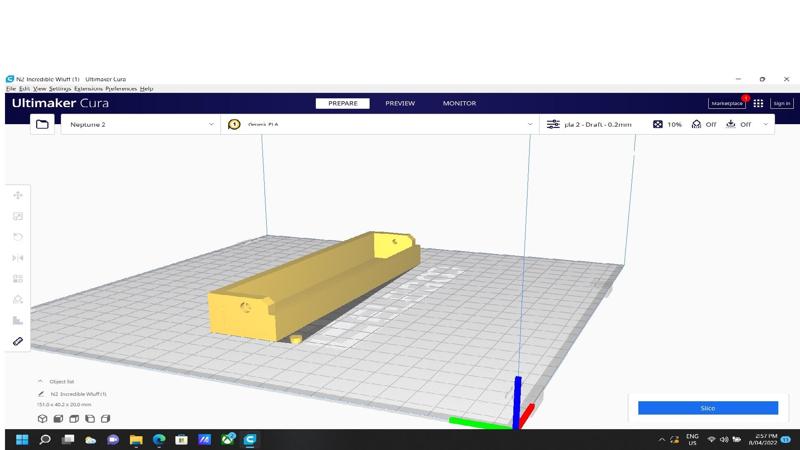
Task: Click the support Off icon
Action: click(696, 124)
